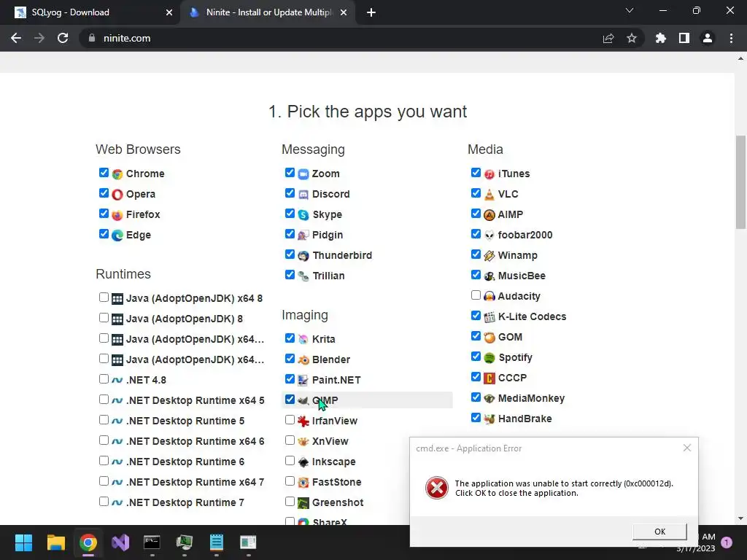
Task: Click the Spotify app icon
Action: point(489,357)
